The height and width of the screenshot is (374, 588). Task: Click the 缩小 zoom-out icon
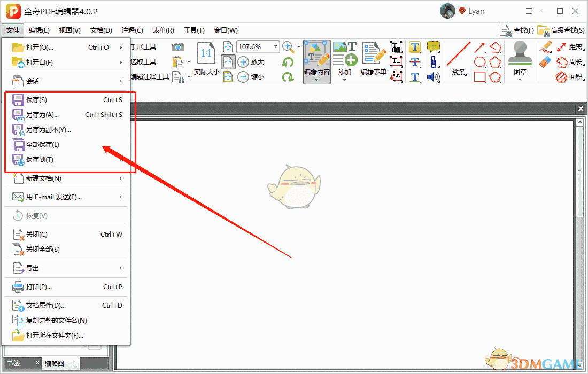click(245, 76)
